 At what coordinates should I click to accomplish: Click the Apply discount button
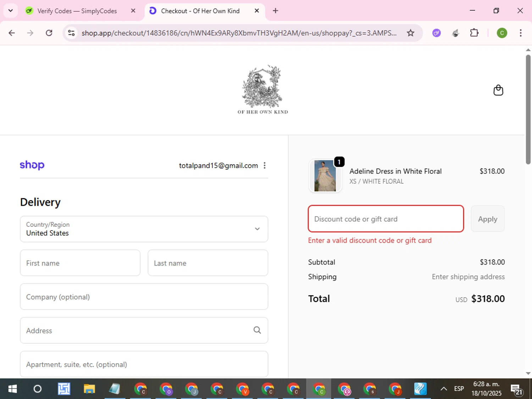(488, 219)
